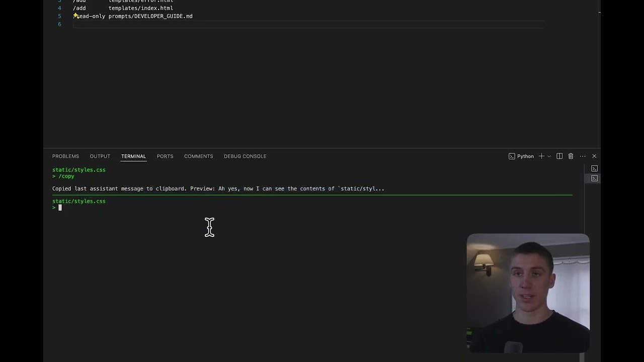Close the terminal panel with the X
Image resolution: width=644 pixels, height=362 pixels.
[594, 156]
